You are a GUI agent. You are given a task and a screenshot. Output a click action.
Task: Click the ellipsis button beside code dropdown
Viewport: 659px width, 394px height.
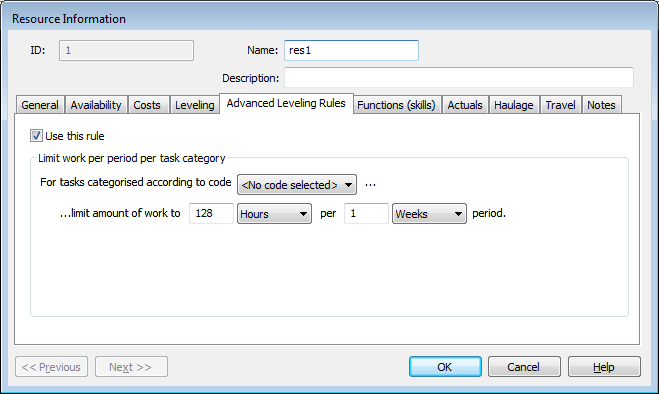coord(370,185)
